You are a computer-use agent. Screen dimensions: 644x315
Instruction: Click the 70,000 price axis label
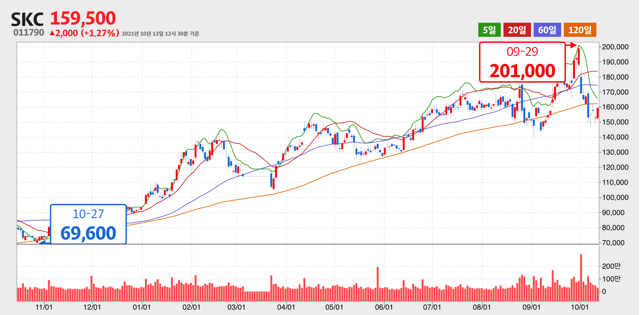[613, 243]
